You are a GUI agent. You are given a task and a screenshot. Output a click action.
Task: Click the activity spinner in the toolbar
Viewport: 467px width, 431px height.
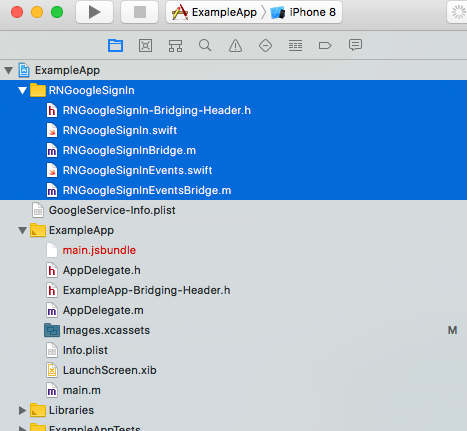(x=459, y=12)
